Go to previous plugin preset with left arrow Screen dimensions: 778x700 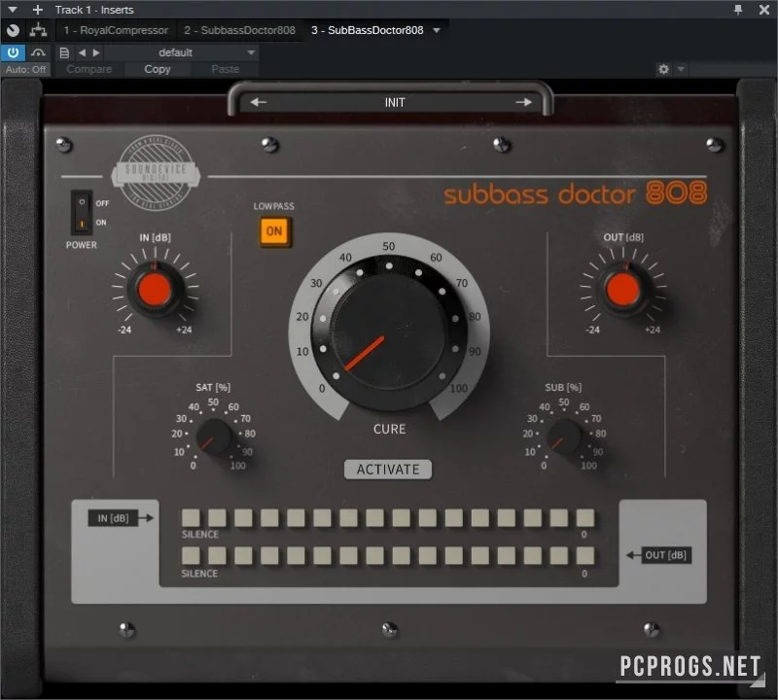click(258, 102)
